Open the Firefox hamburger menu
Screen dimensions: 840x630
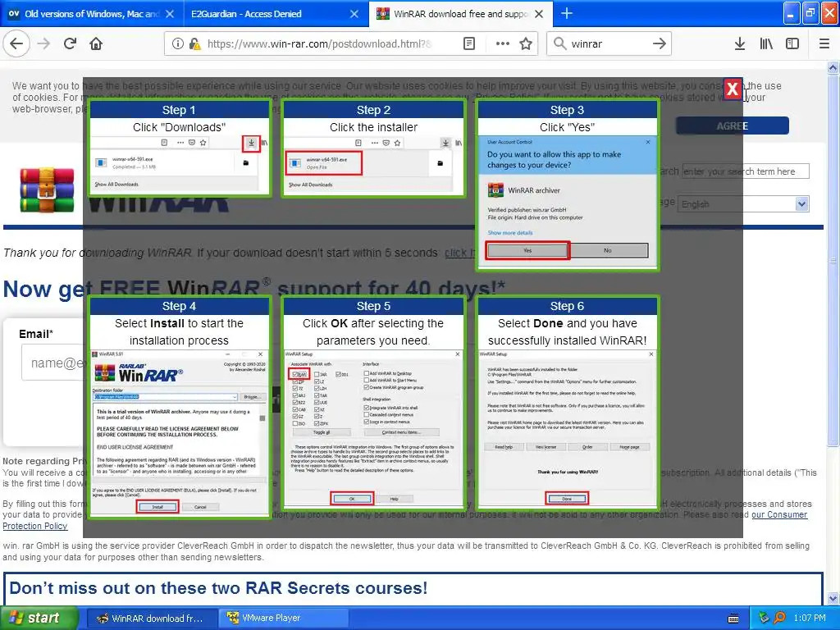click(824, 43)
